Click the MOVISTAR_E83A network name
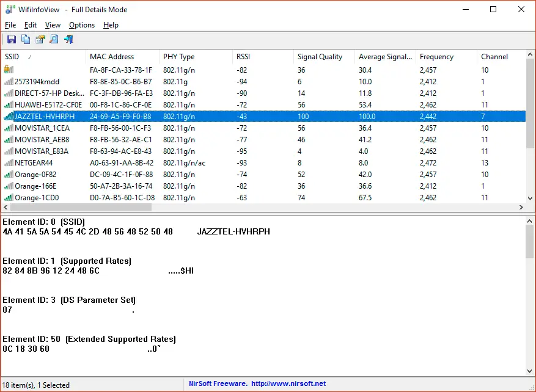The height and width of the screenshot is (392, 536). 42,151
